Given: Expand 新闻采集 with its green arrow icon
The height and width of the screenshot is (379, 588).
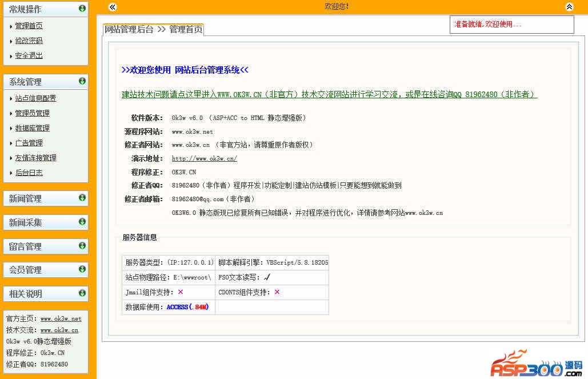Looking at the screenshot, I should [82, 222].
